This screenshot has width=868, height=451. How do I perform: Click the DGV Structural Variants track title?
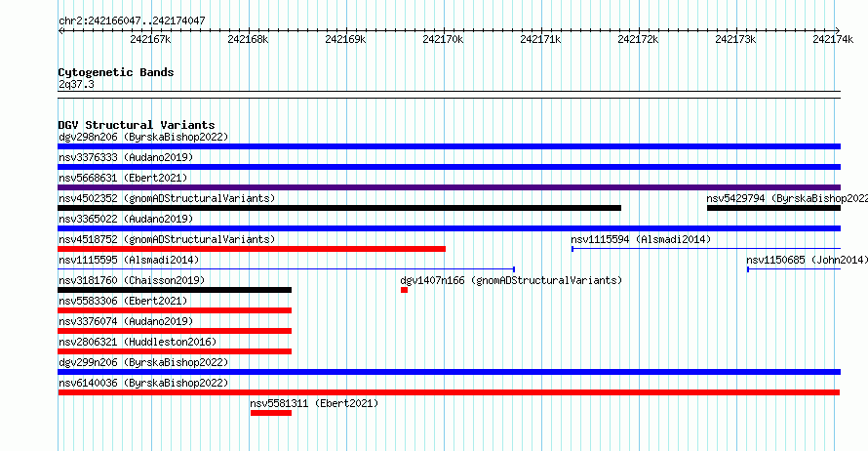pyautogui.click(x=137, y=125)
